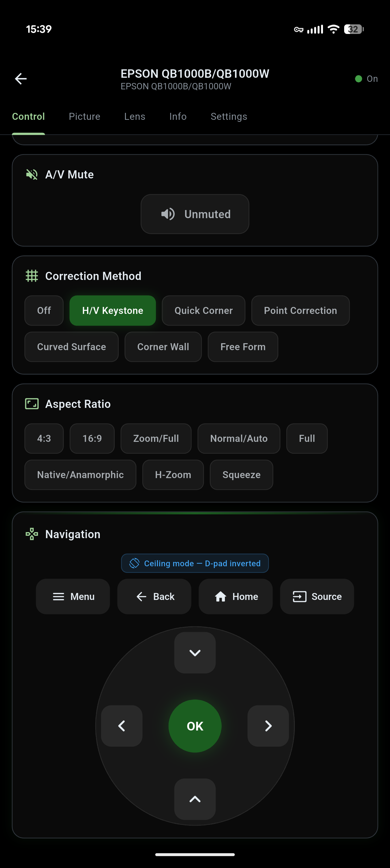The height and width of the screenshot is (868, 390).
Task: Select Quick Corner correction
Action: click(x=203, y=310)
